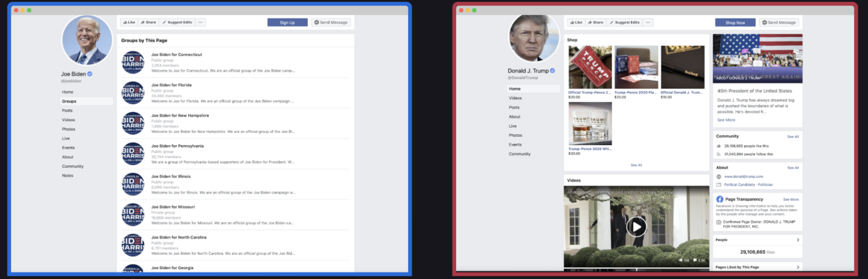Open Home in Biden page sidebar
Screen dimensions: 868x279
coord(68,92)
